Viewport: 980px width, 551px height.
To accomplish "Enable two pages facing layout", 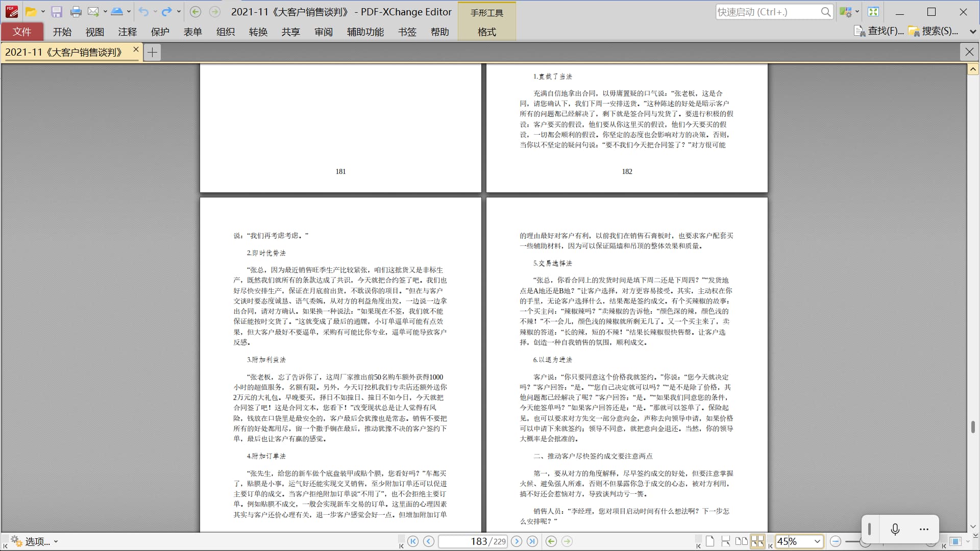I will [741, 541].
